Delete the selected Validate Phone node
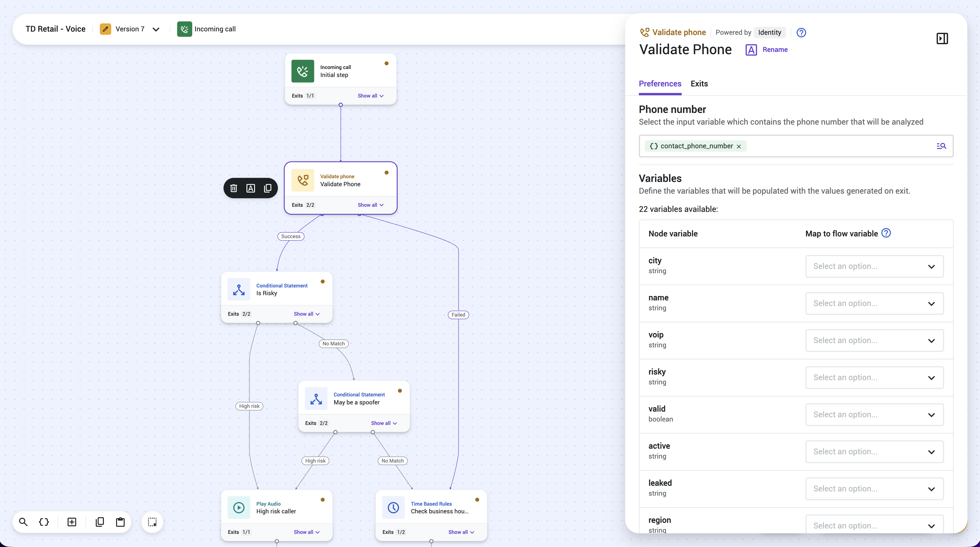 pyautogui.click(x=234, y=188)
